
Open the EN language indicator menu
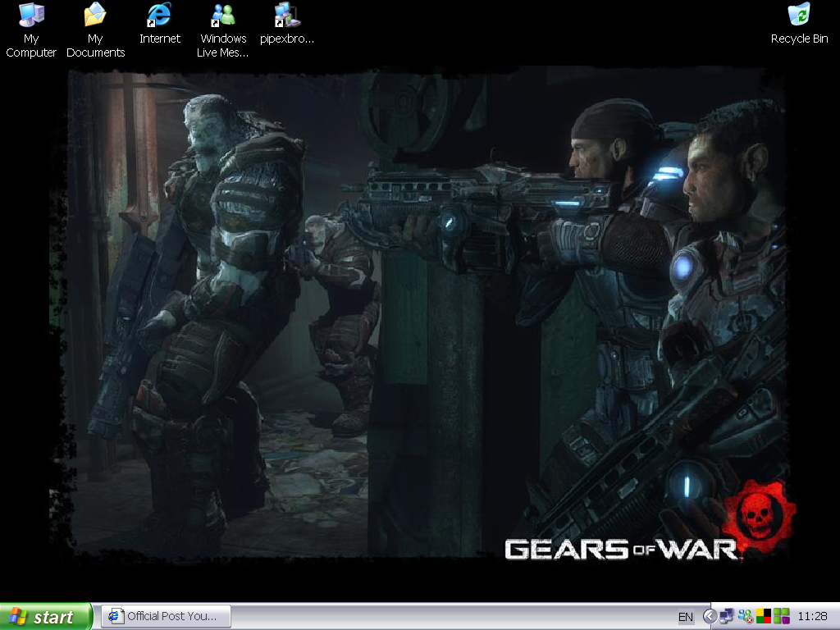click(x=685, y=616)
